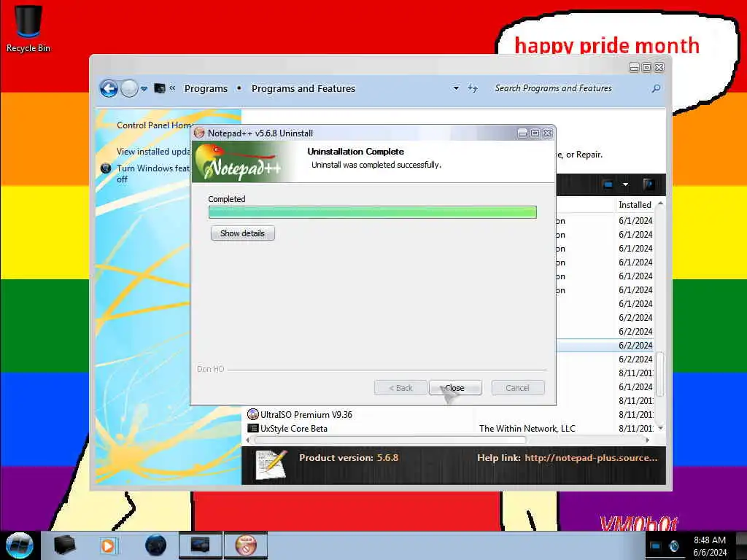Click the horizontal scrollbar in program list
The width and height of the screenshot is (747, 560).
pyautogui.click(x=391, y=440)
